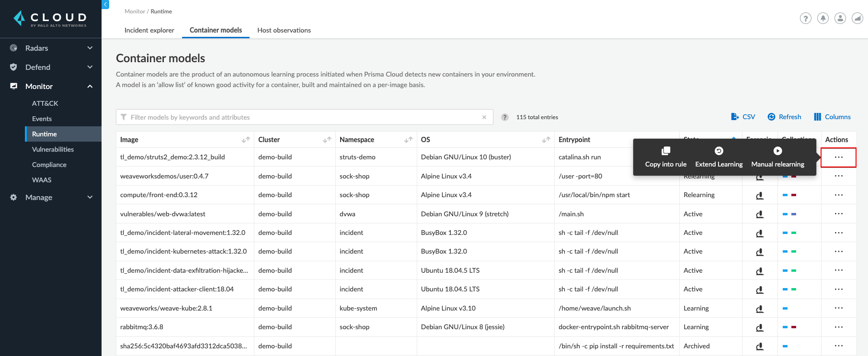This screenshot has width=868, height=356.
Task: Open Compliance in sidebar
Action: pyautogui.click(x=49, y=165)
